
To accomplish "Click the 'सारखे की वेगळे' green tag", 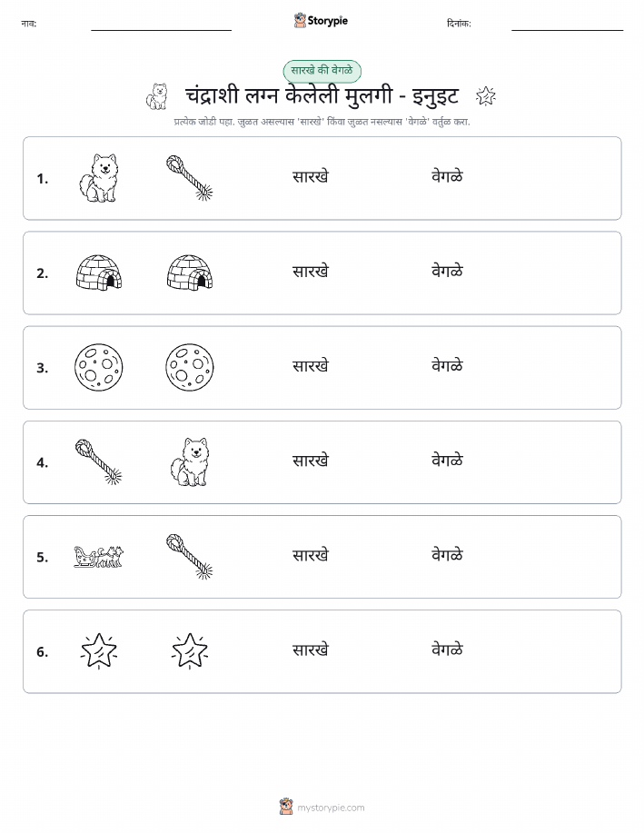I will 322,71.
